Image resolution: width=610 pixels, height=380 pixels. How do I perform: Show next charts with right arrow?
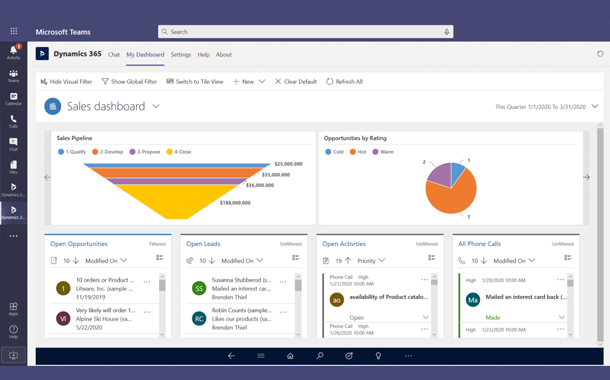[x=586, y=177]
